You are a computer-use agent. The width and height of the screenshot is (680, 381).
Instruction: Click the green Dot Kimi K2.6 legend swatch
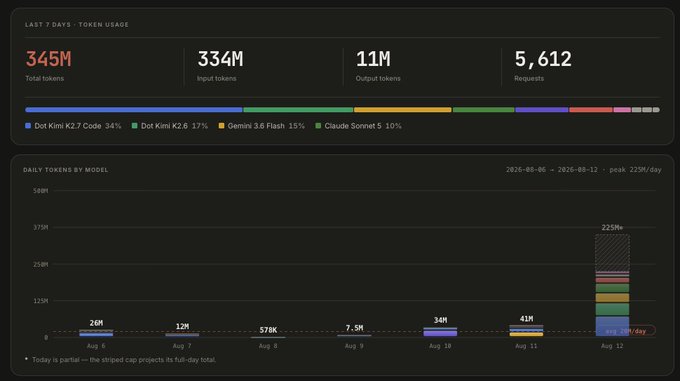pos(134,126)
